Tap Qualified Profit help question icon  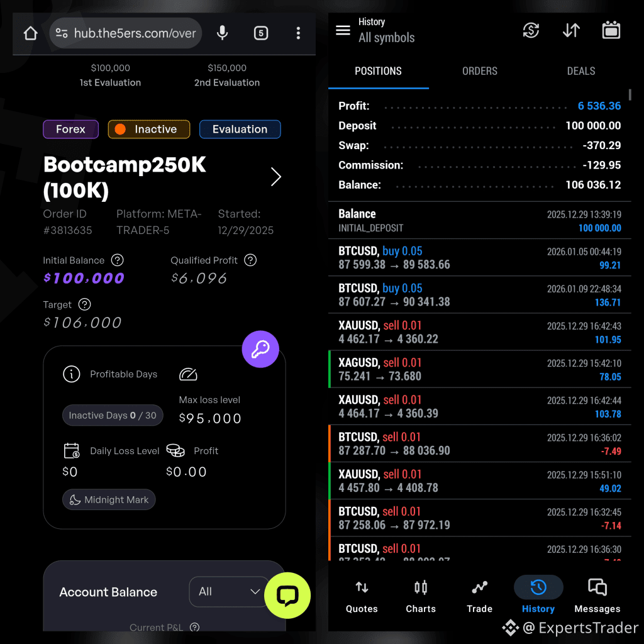coord(250,260)
